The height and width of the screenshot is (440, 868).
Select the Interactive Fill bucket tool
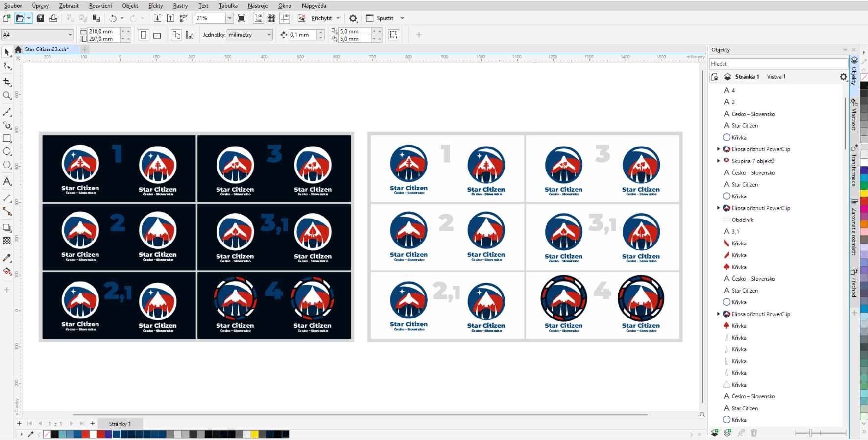coord(7,271)
